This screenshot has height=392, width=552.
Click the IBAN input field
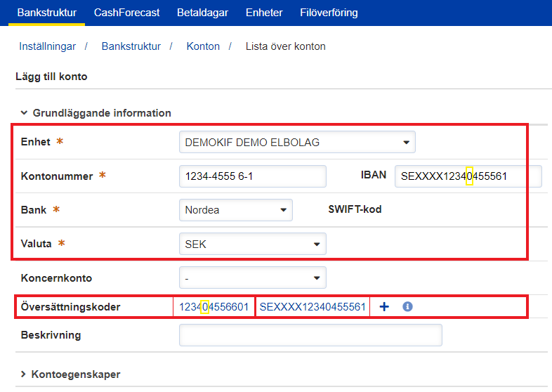pos(468,176)
